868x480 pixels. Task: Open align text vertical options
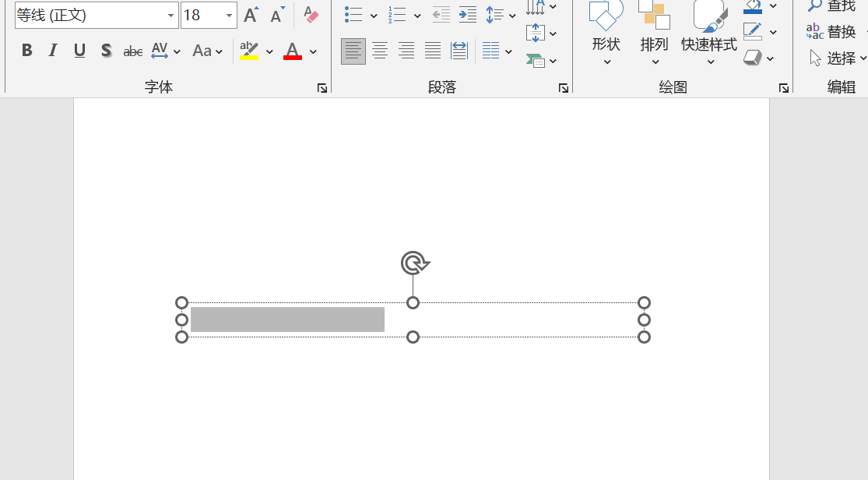click(541, 34)
